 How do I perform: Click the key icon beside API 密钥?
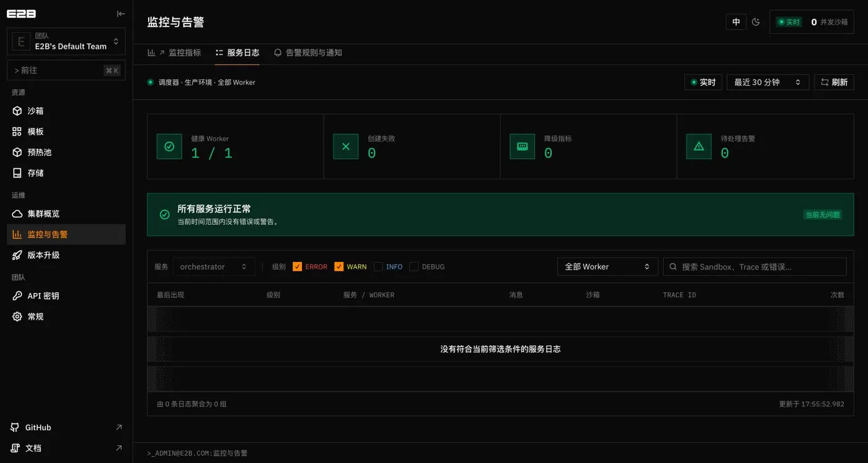17,296
